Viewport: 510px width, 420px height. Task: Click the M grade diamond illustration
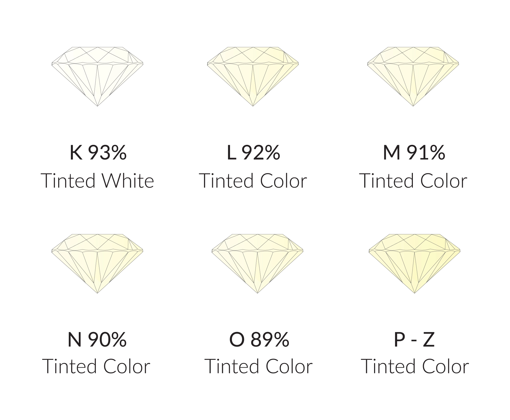coord(413,77)
